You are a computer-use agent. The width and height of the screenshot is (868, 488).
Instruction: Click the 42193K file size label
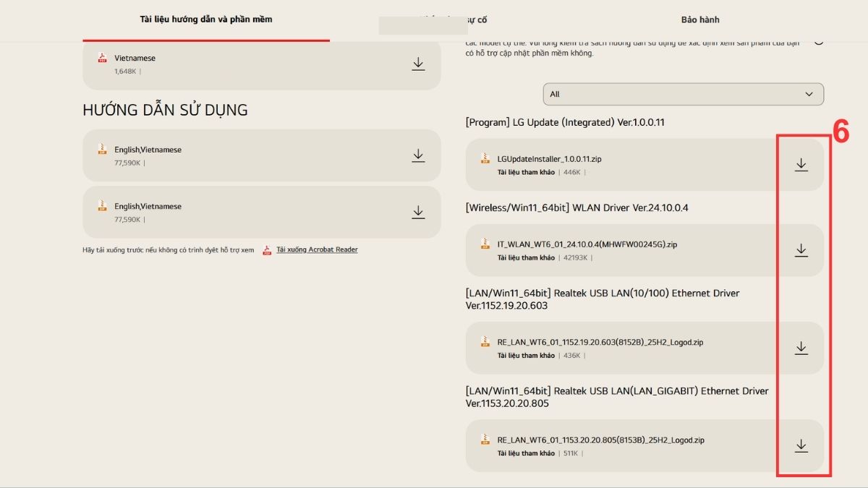coord(576,258)
